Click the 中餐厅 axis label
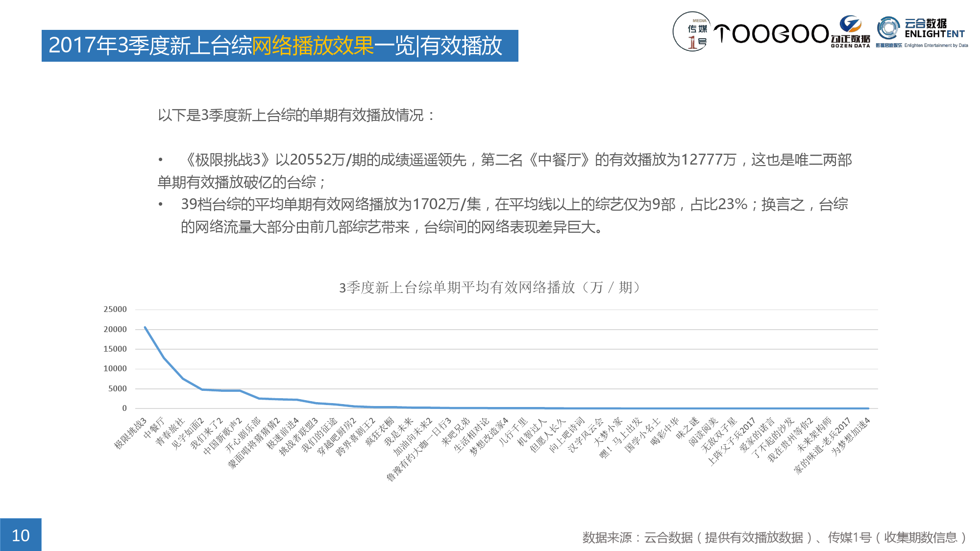 point(154,428)
